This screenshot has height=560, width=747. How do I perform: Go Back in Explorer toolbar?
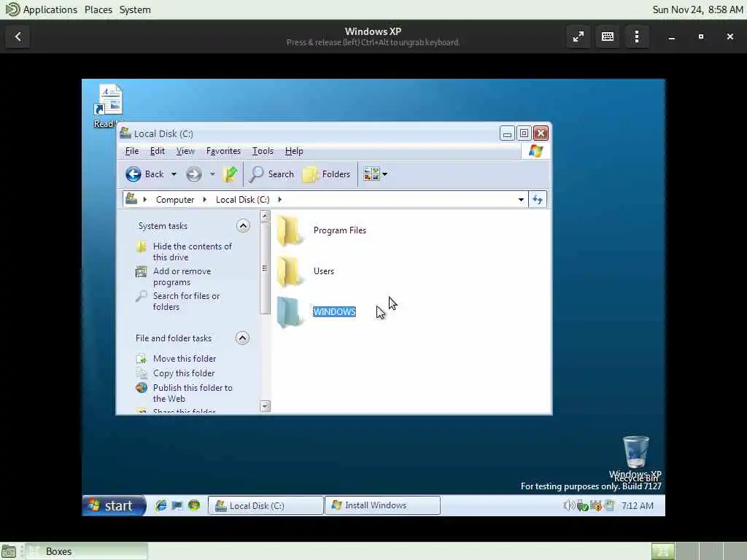145,174
